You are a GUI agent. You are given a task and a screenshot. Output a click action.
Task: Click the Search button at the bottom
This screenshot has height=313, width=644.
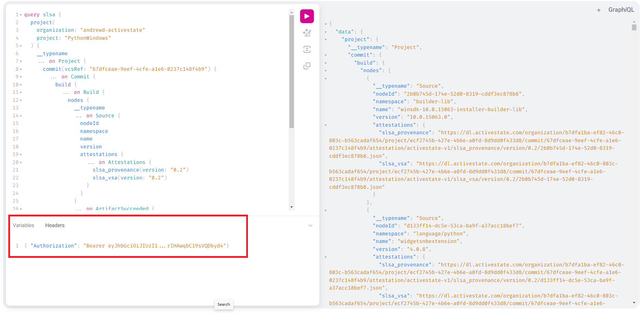click(x=223, y=304)
